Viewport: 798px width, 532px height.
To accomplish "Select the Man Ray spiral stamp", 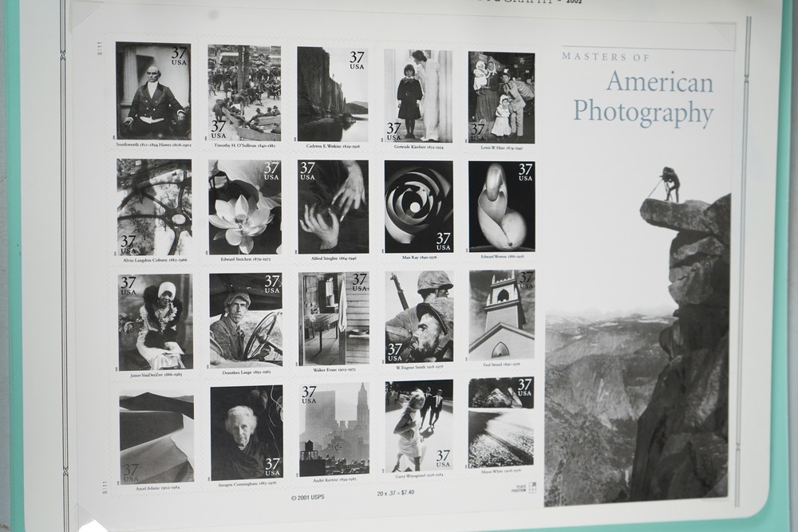I will click(x=419, y=207).
